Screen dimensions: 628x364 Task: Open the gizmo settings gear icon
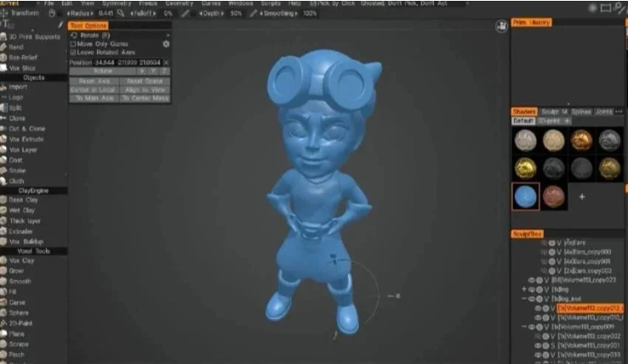(x=166, y=44)
